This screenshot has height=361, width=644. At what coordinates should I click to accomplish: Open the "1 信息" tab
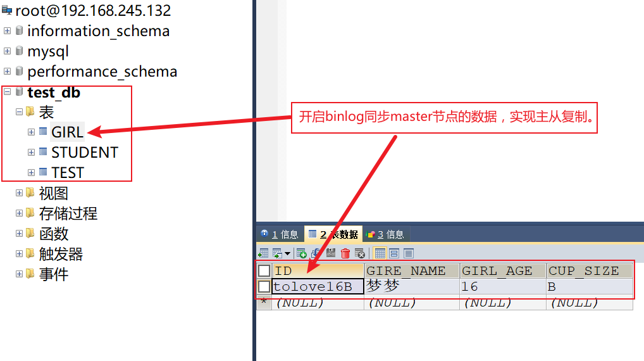click(280, 234)
